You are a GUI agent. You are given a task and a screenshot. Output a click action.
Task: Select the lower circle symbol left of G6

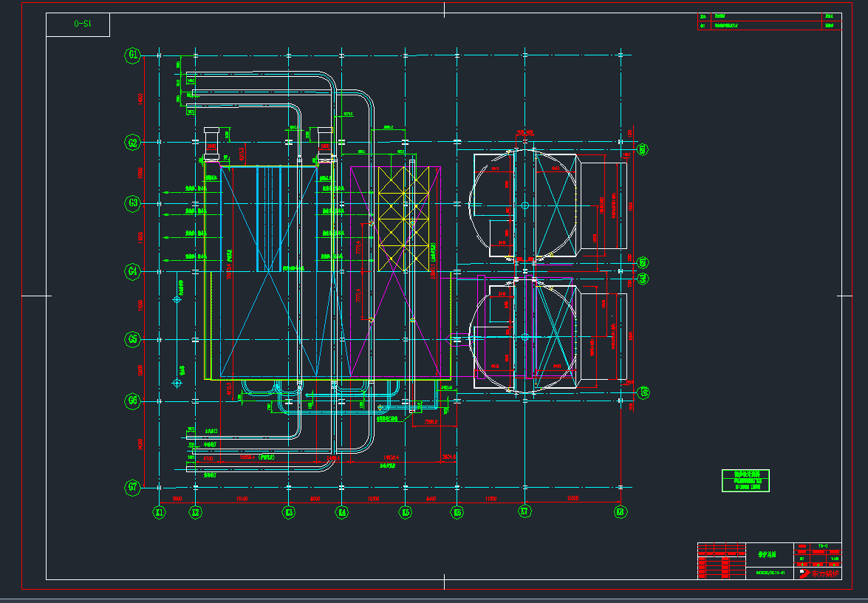[177, 383]
